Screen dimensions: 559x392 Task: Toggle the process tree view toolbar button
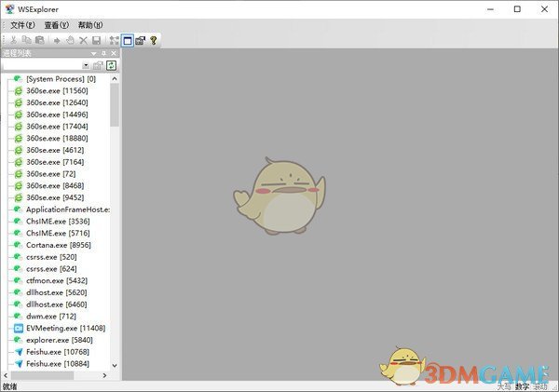[114, 40]
